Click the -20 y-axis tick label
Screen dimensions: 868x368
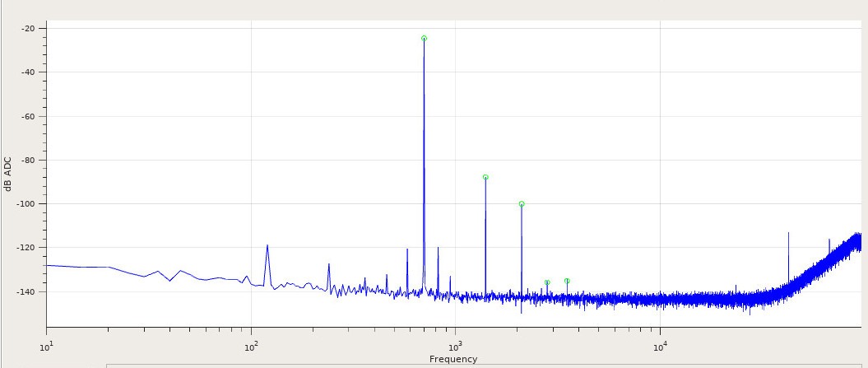pyautogui.click(x=30, y=28)
